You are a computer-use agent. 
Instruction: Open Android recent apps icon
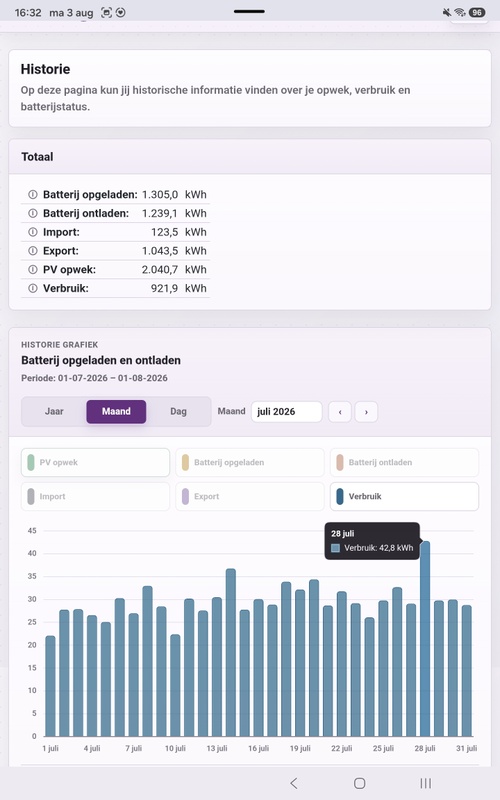coord(426,783)
